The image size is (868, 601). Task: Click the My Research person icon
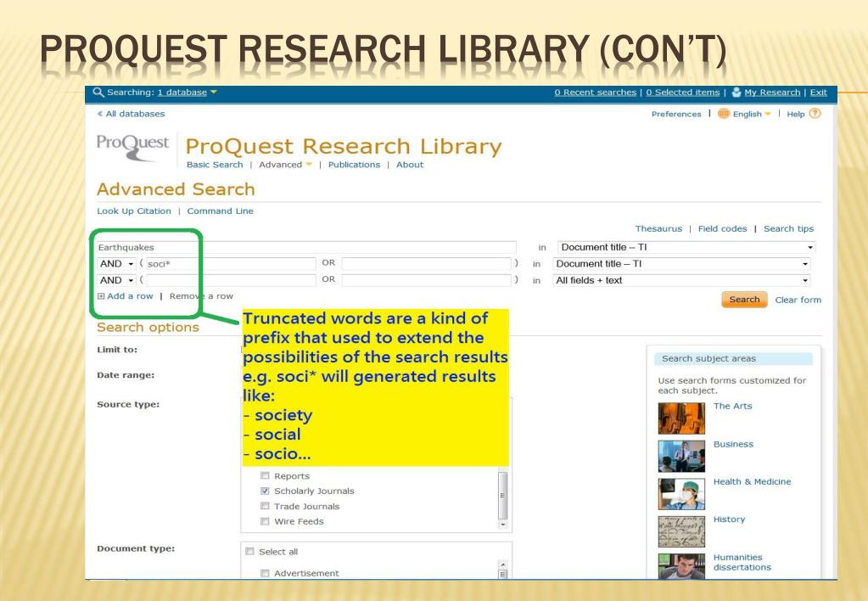click(736, 92)
